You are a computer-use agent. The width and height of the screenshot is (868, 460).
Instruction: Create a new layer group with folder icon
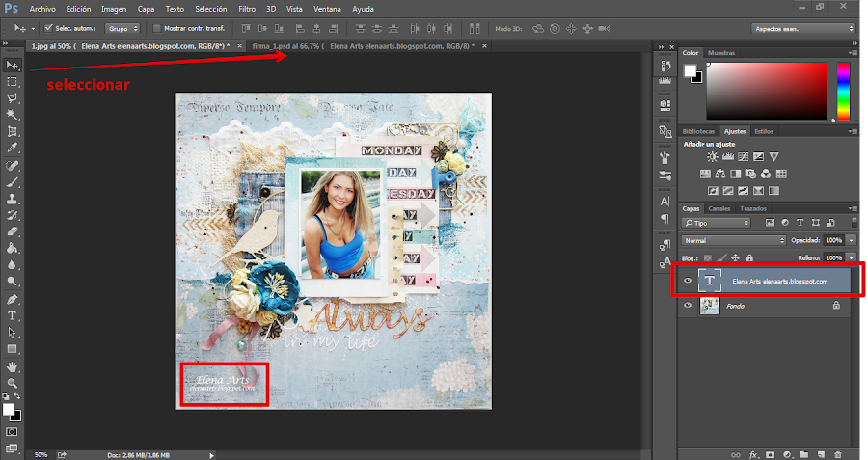(803, 454)
